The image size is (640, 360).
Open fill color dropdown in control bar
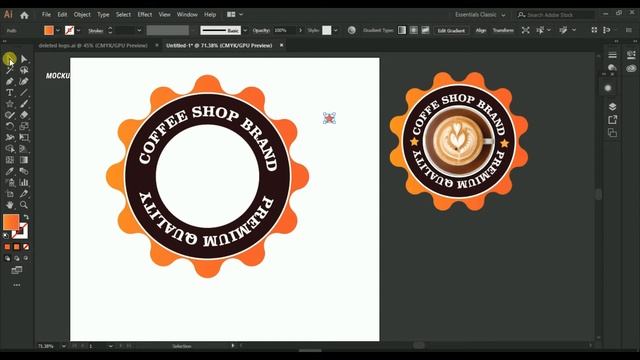point(58,30)
